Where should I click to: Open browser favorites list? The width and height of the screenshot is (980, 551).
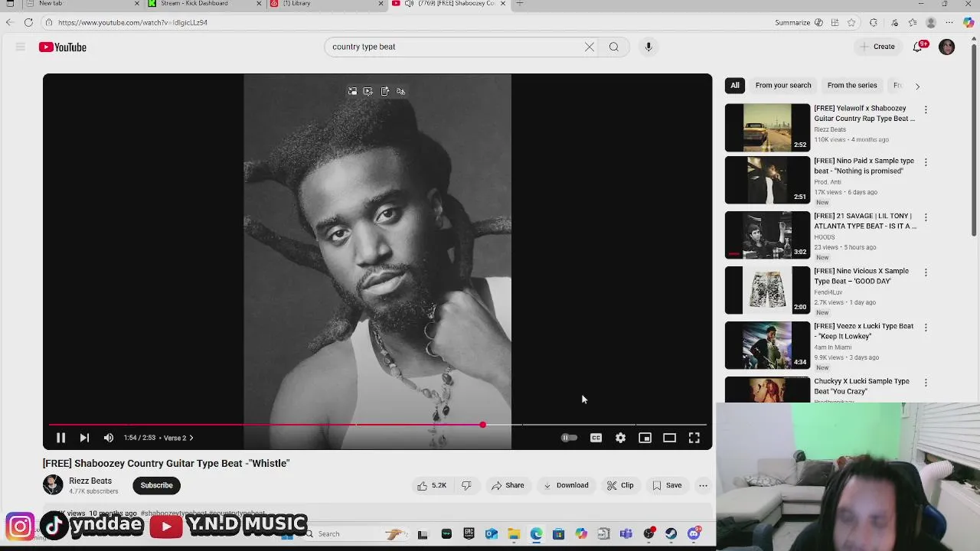(912, 23)
